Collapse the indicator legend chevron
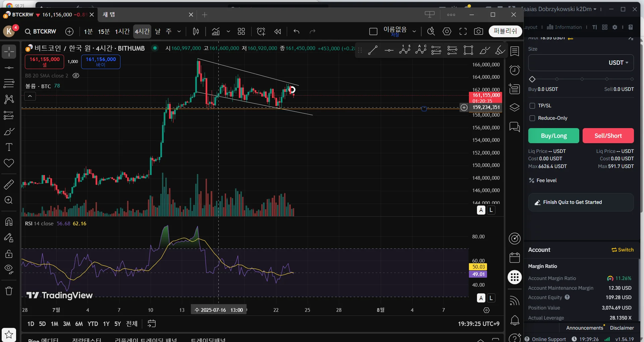 [30, 97]
